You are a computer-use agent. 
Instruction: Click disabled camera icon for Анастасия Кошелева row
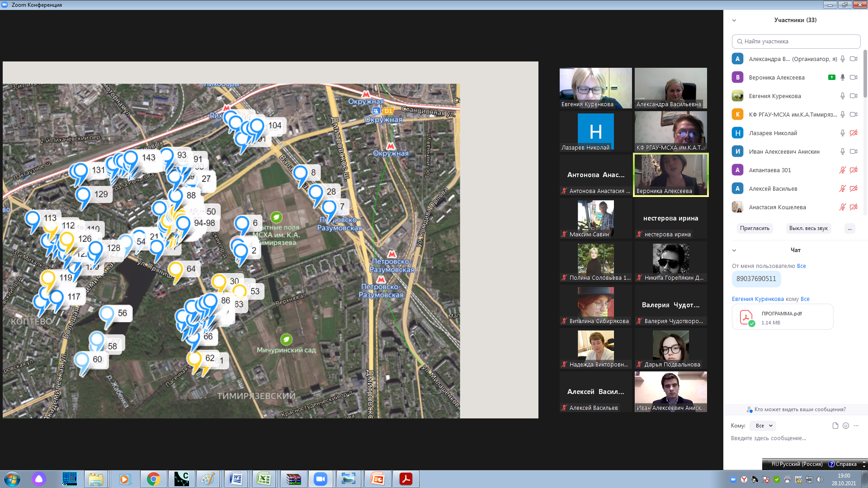pos(854,207)
